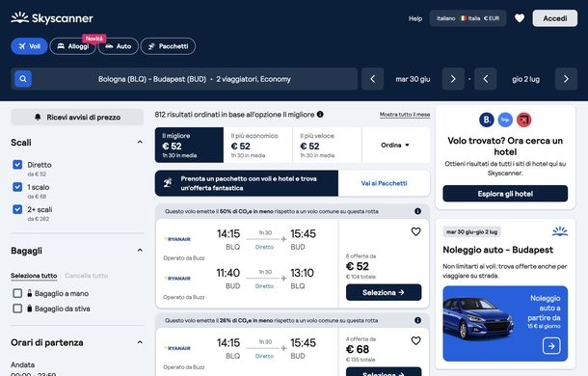
Task: Click Mostra tutto il mese link
Action: point(405,115)
